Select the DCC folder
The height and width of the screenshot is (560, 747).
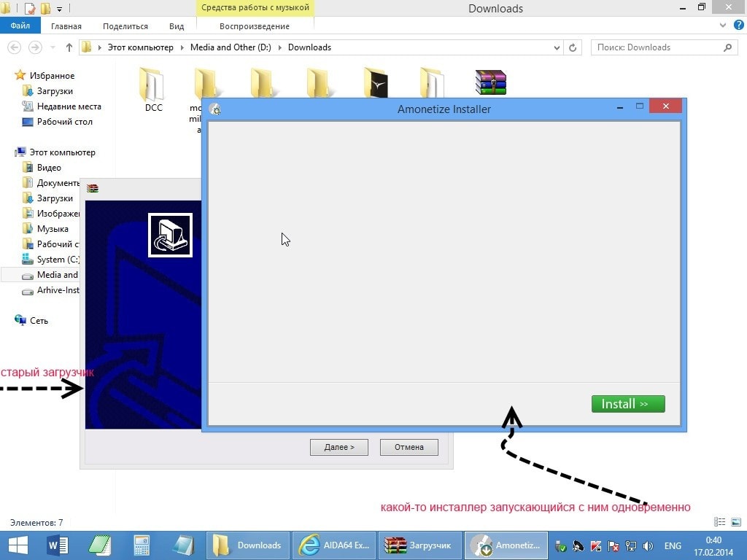pos(153,90)
